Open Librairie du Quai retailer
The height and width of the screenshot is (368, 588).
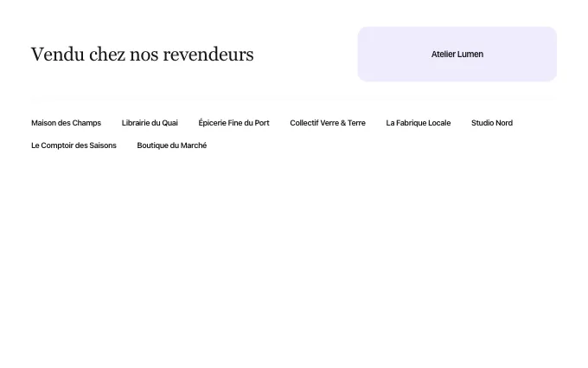[x=150, y=123]
